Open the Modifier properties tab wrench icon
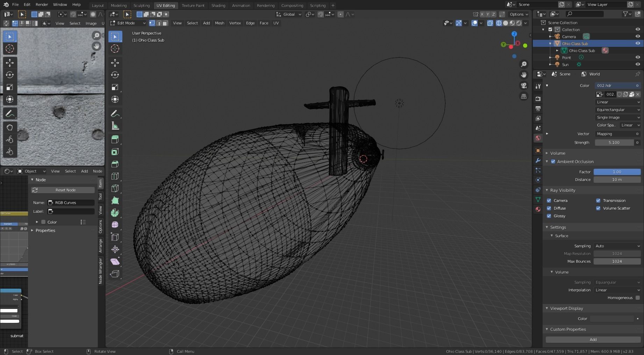 (538, 160)
